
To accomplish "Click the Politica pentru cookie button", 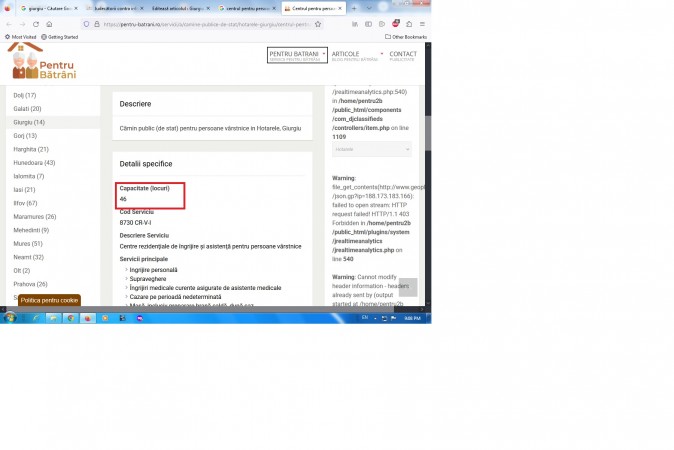I will pos(49,300).
